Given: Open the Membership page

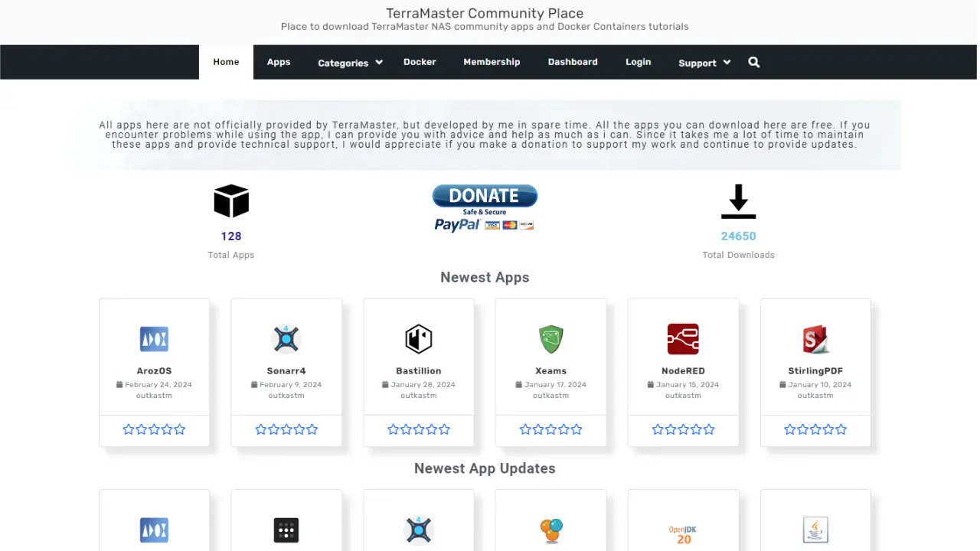Looking at the screenshot, I should tap(492, 62).
